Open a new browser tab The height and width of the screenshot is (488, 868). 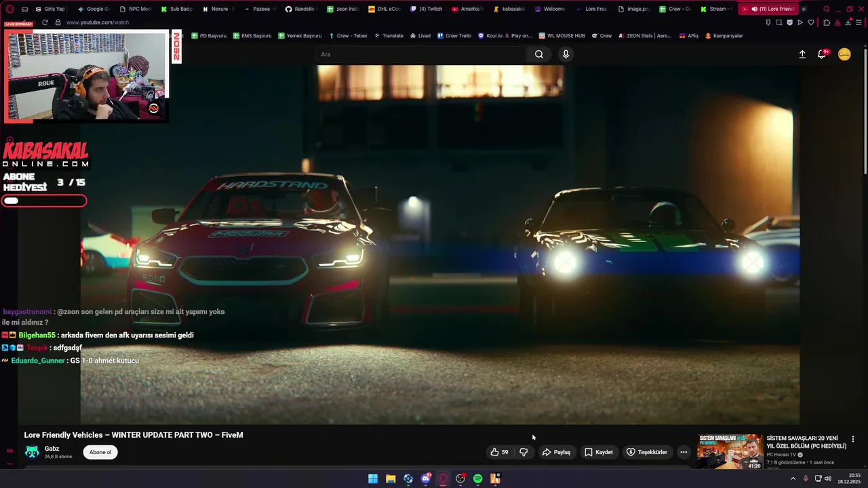(804, 9)
